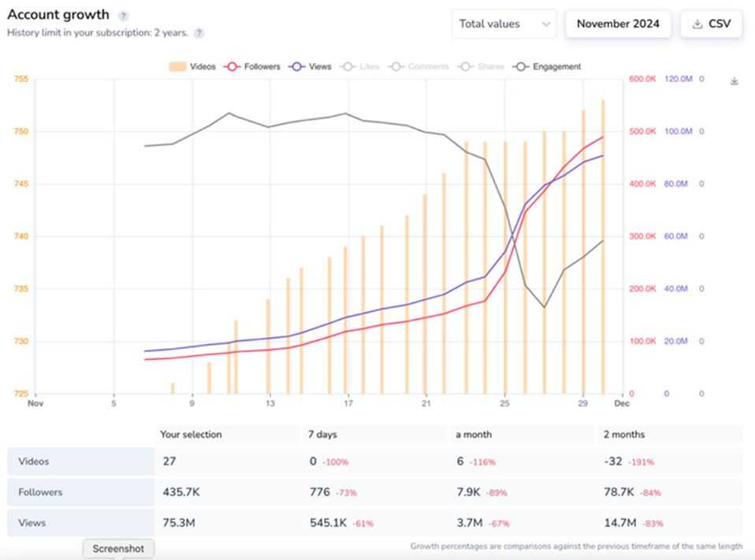Toggle Followers series in chart legend
755x560 pixels.
[252, 67]
